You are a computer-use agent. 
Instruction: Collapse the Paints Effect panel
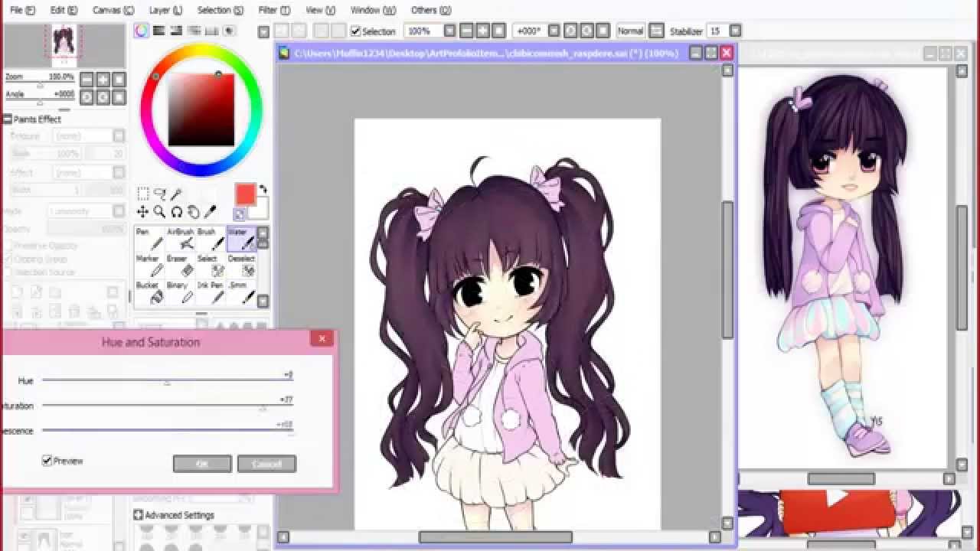8,119
